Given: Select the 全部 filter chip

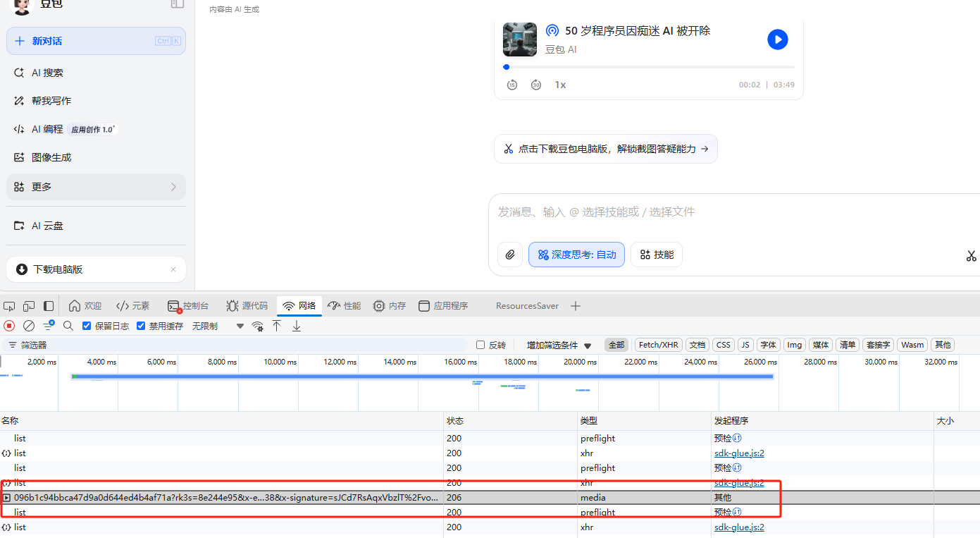Looking at the screenshot, I should click(616, 345).
